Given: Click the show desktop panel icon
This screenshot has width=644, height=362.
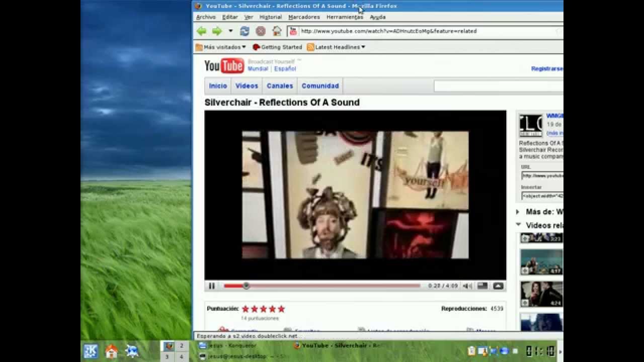Looking at the screenshot, I should point(132,351).
